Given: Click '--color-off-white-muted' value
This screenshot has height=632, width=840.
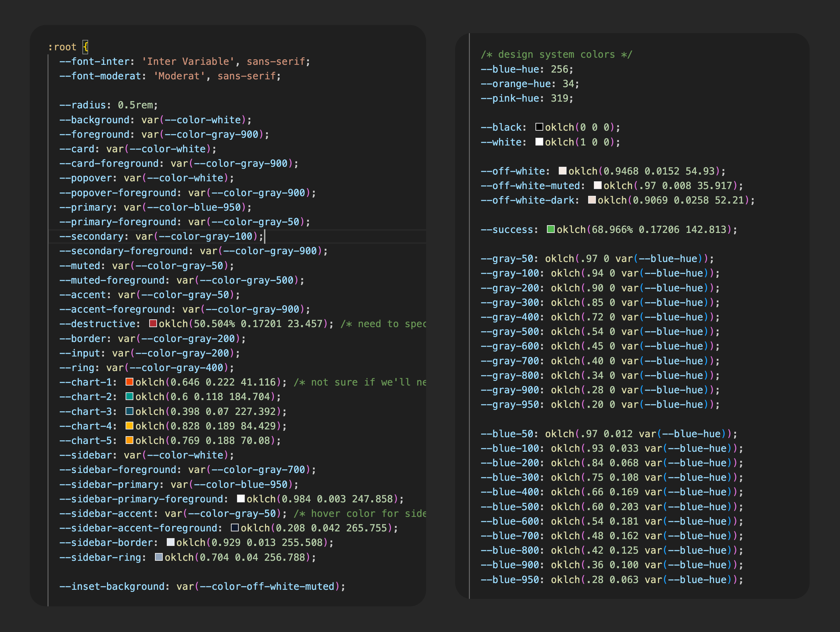Looking at the screenshot, I should pos(267,587).
